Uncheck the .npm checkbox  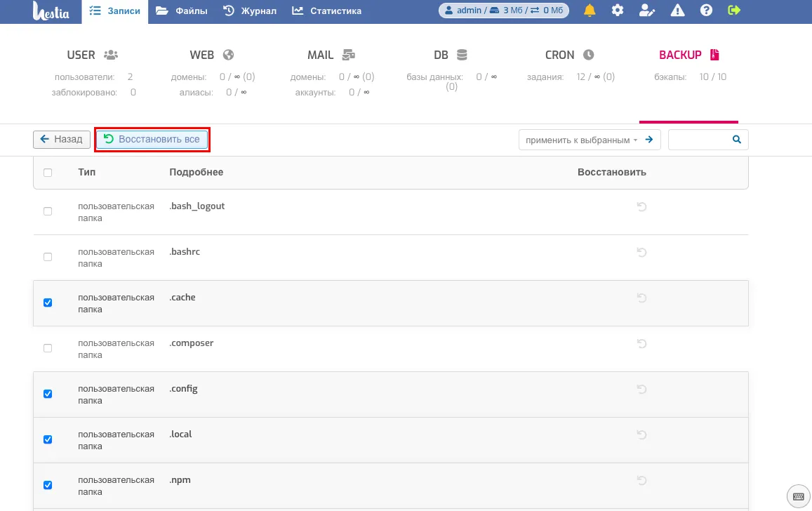coord(48,485)
